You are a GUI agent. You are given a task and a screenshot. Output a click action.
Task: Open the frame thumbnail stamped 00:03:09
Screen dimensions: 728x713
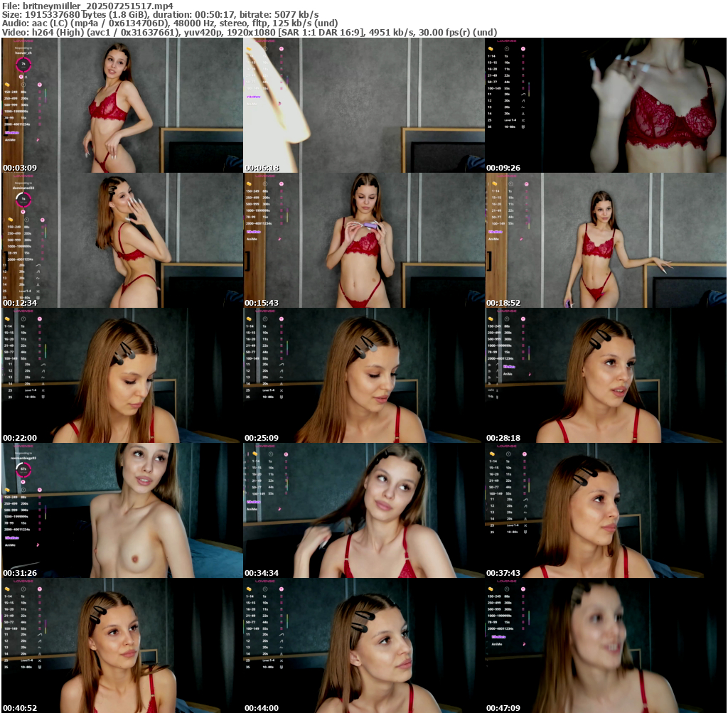click(122, 105)
